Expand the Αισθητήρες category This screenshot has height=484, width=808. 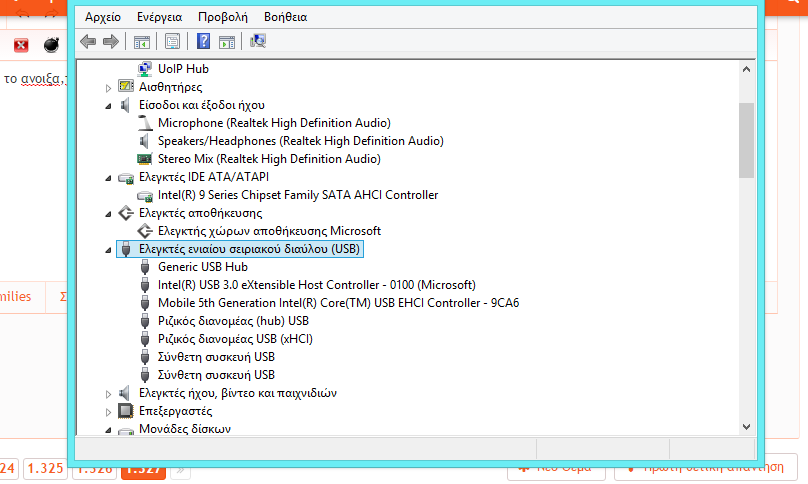(109, 88)
